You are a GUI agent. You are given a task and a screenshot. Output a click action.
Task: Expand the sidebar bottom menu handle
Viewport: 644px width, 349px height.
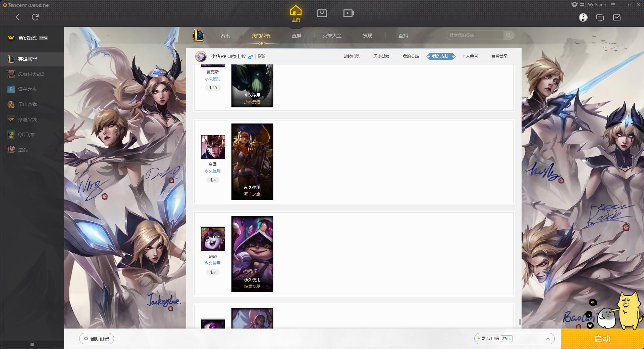coord(32,344)
